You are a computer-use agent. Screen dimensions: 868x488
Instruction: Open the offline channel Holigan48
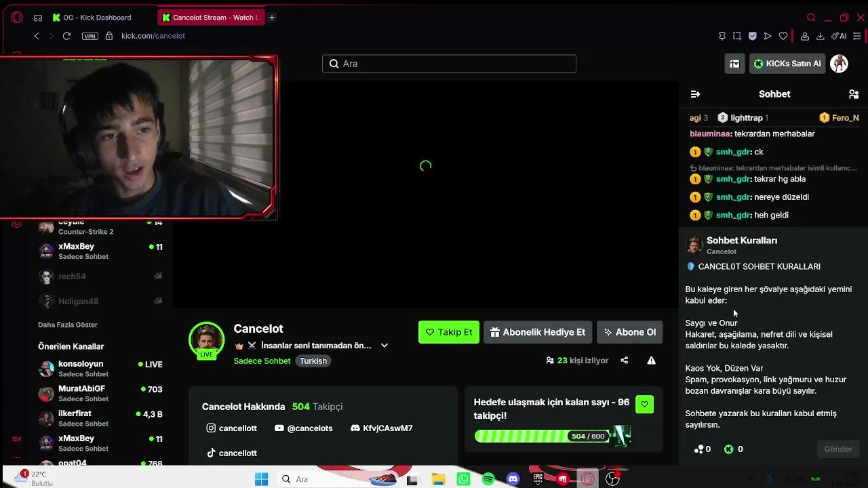tap(100, 301)
